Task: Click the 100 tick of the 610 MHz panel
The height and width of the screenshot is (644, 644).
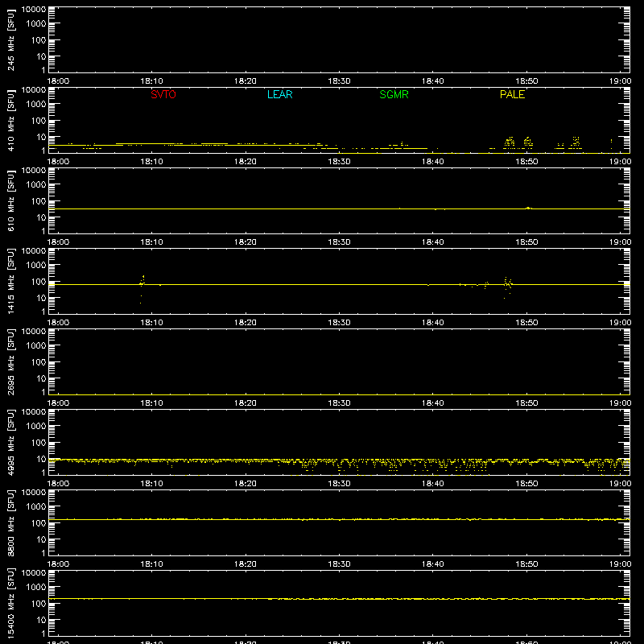Action: click(x=38, y=201)
